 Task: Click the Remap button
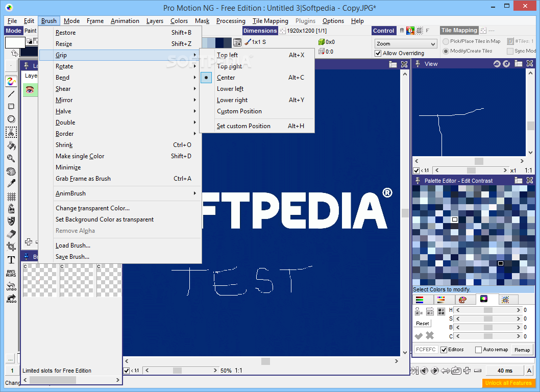coord(522,350)
